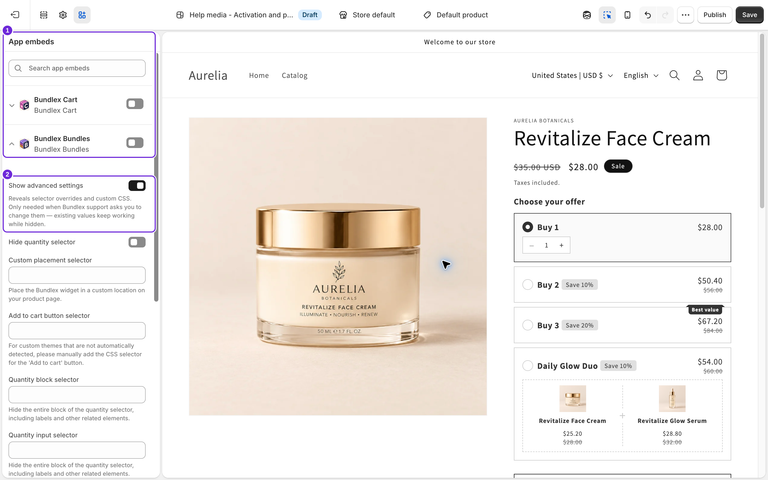Click the minus quantity button for Buy 1
The width and height of the screenshot is (768, 480).
(x=531, y=245)
